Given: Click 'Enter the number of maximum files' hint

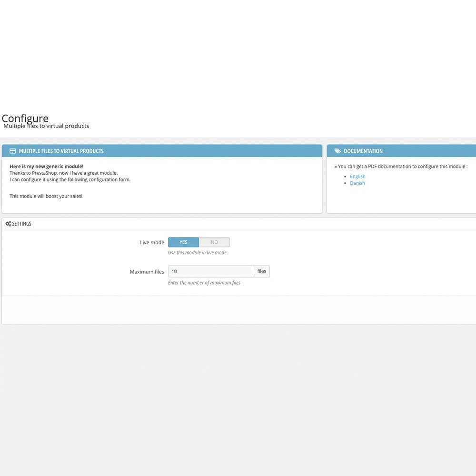Looking at the screenshot, I should pyautogui.click(x=204, y=283).
